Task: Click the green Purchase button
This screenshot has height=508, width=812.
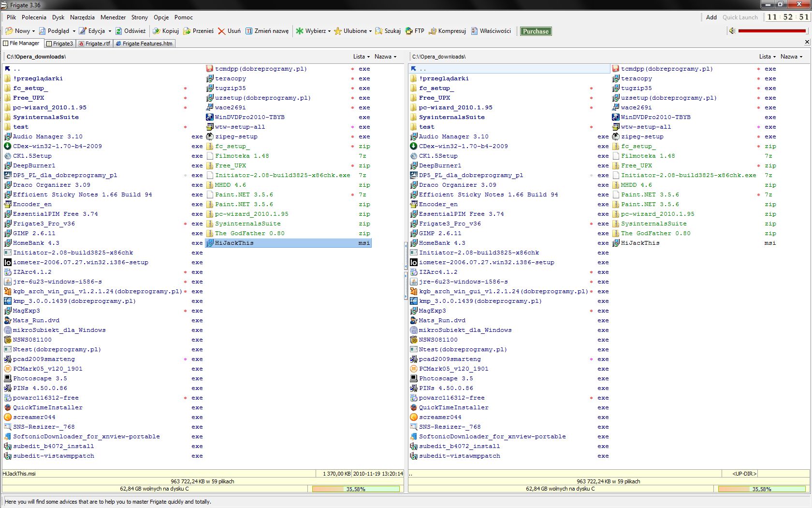Action: [536, 31]
